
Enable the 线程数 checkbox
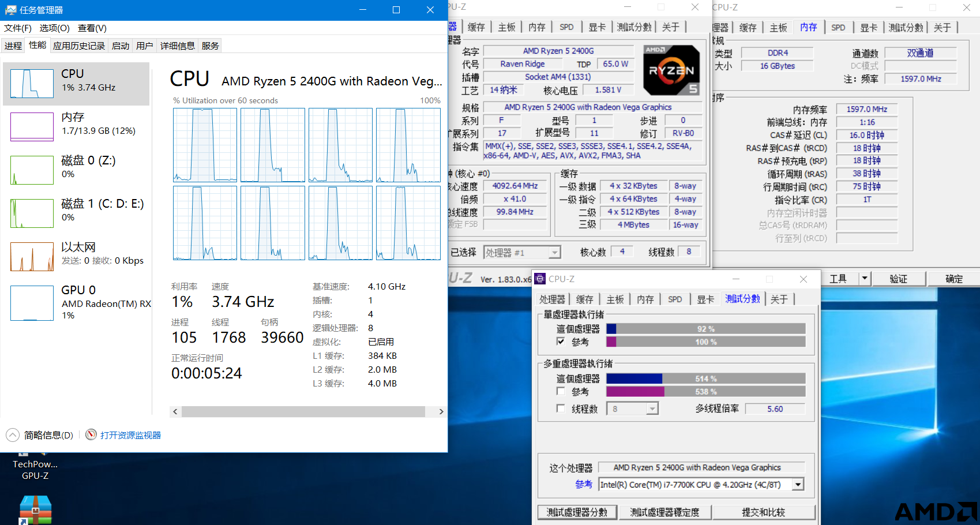point(561,408)
